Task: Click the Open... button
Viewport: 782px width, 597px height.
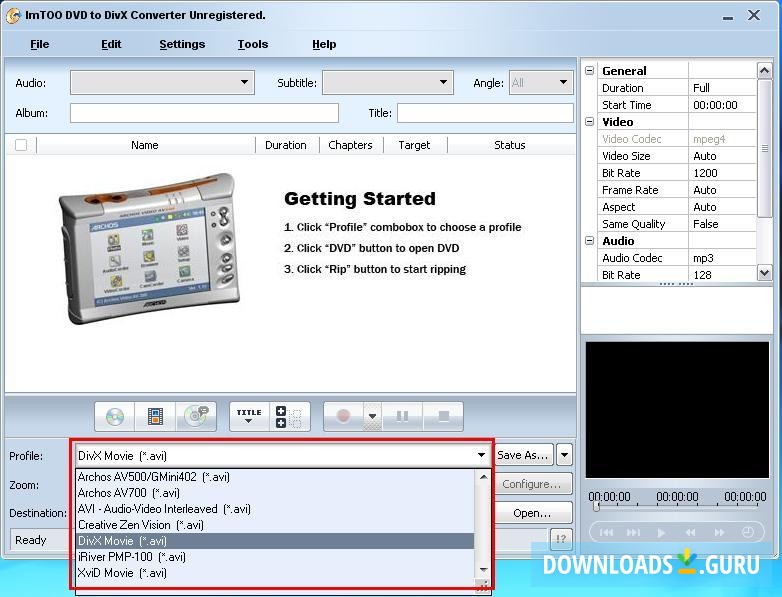Action: [x=532, y=513]
